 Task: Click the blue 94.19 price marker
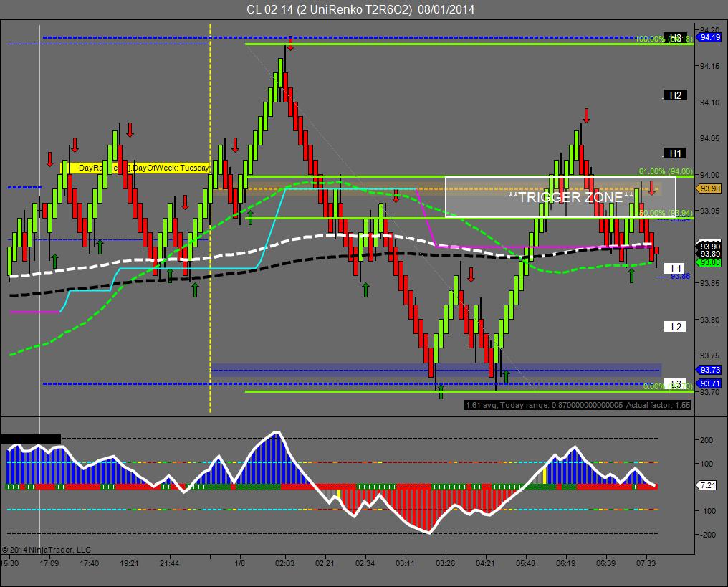tap(709, 37)
